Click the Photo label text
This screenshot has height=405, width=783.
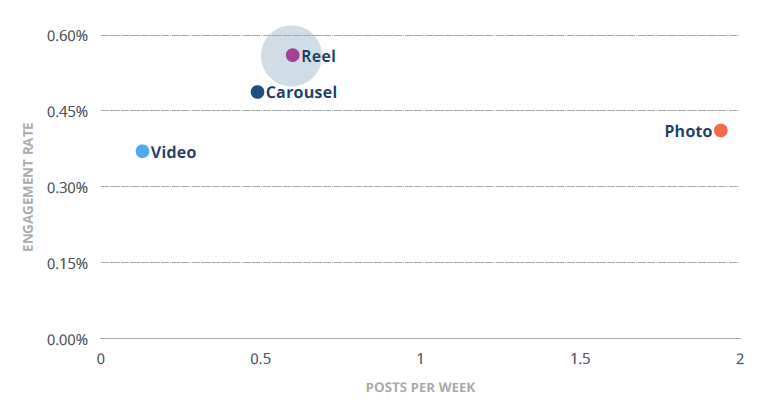click(x=688, y=131)
